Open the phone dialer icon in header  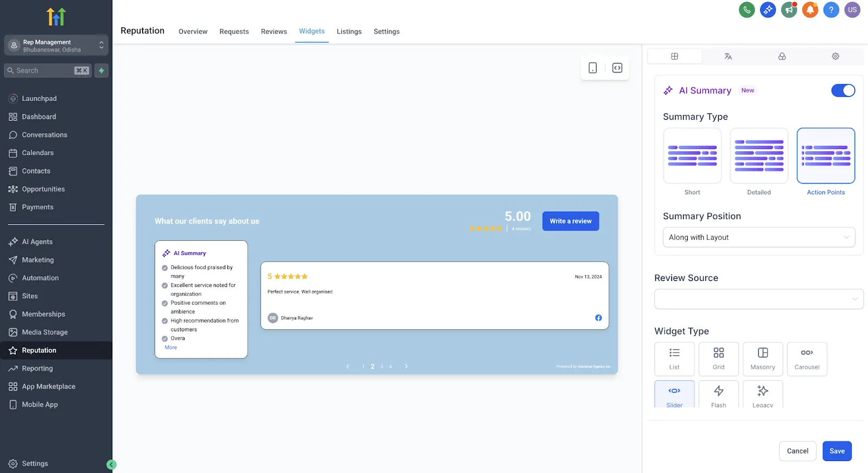point(747,10)
